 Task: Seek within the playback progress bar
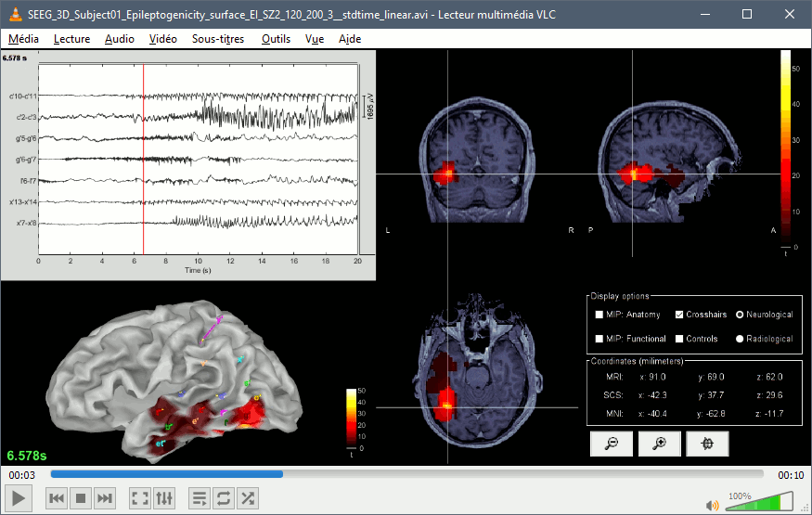(x=406, y=473)
